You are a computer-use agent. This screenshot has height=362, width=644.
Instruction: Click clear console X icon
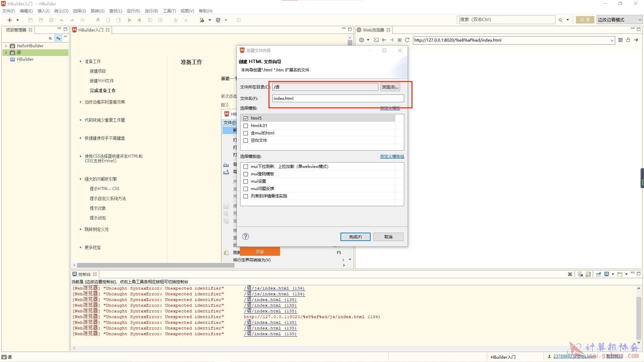(x=570, y=274)
